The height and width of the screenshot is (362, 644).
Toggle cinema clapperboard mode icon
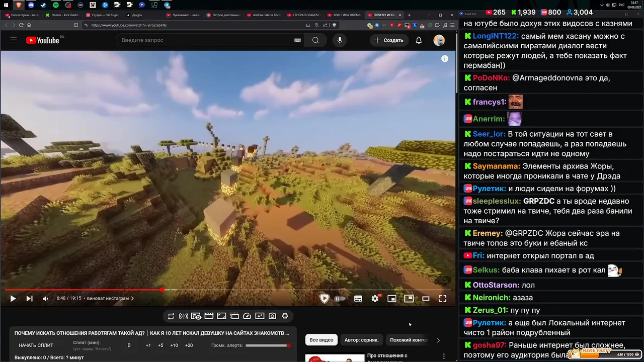[x=209, y=316]
